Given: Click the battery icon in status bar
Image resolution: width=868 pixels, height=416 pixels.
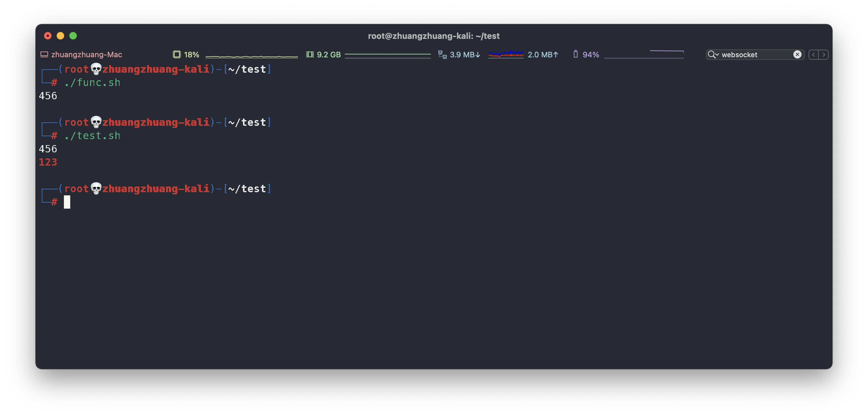Looking at the screenshot, I should [x=575, y=54].
